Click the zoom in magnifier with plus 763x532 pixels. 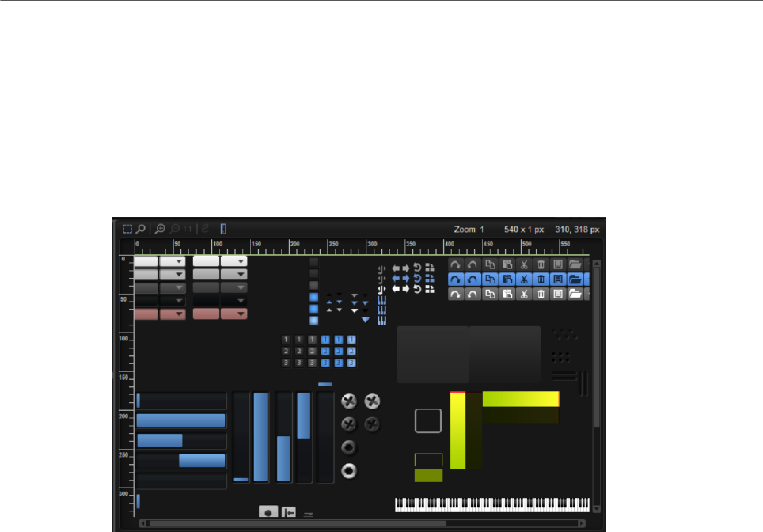pyautogui.click(x=160, y=229)
